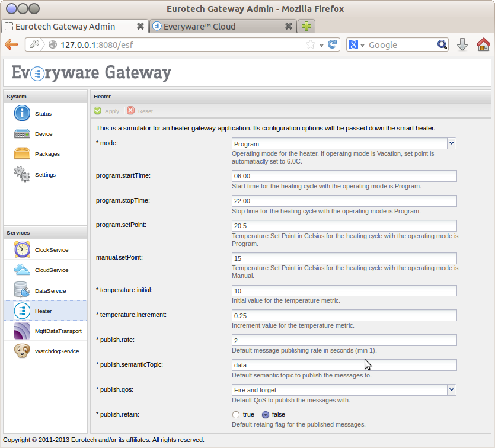Click the temperature.initial field
Viewport: 495px width, 448px height.
(344, 291)
